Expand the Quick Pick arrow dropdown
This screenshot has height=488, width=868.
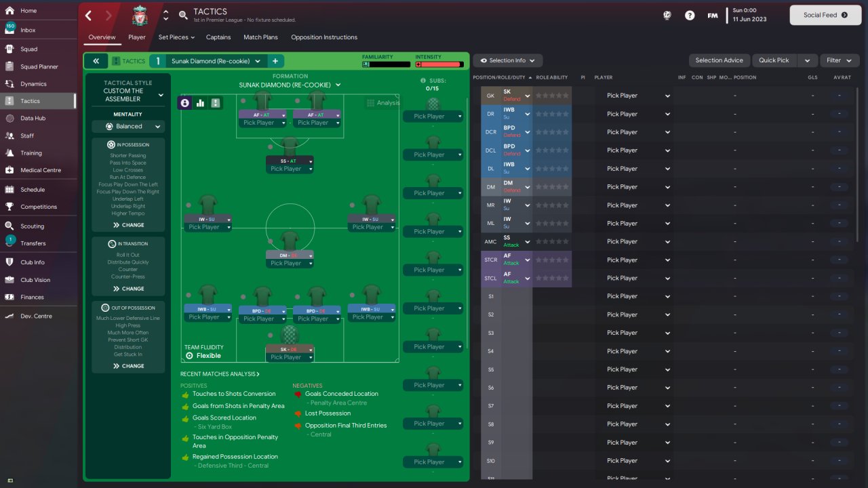807,60
